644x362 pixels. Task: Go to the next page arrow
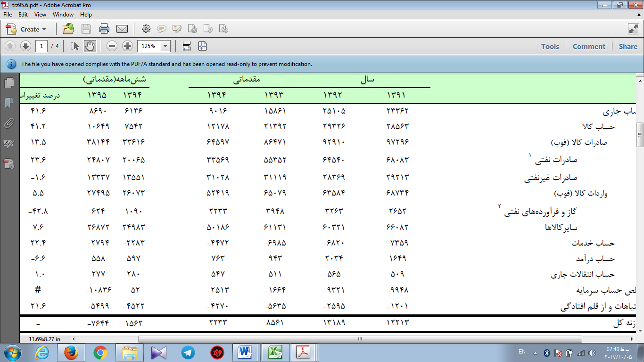(x=25, y=46)
